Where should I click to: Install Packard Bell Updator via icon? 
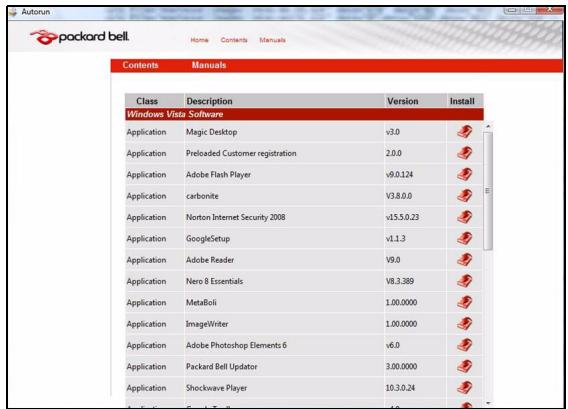click(464, 367)
